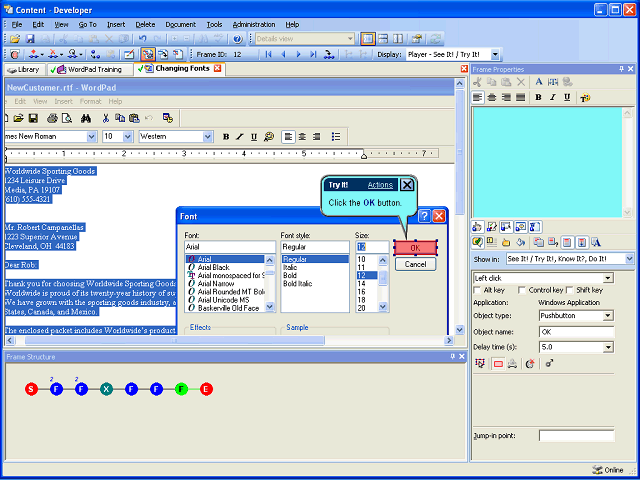The image size is (640, 480).
Task: Click the Open folder icon in top toolbar
Action: 15,39
